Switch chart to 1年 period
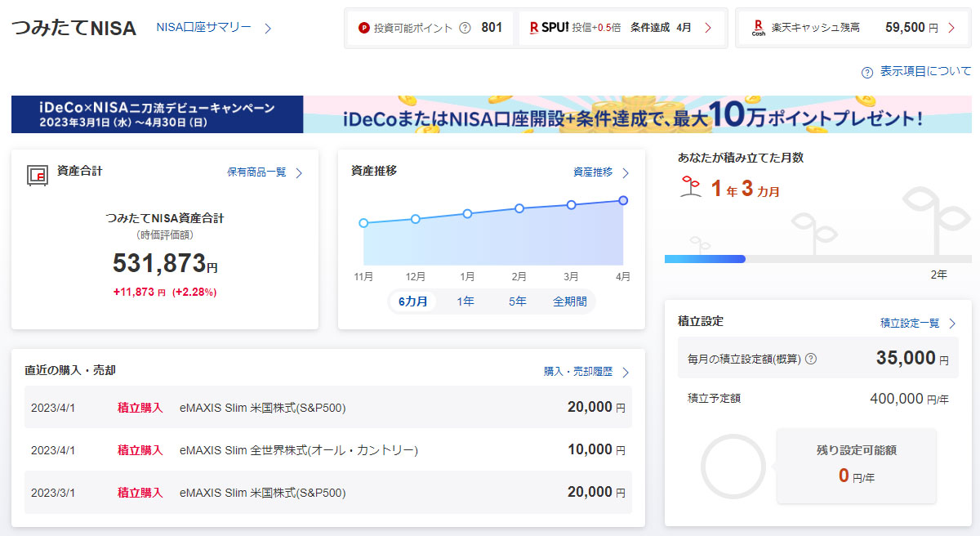This screenshot has width=980, height=536. [465, 301]
